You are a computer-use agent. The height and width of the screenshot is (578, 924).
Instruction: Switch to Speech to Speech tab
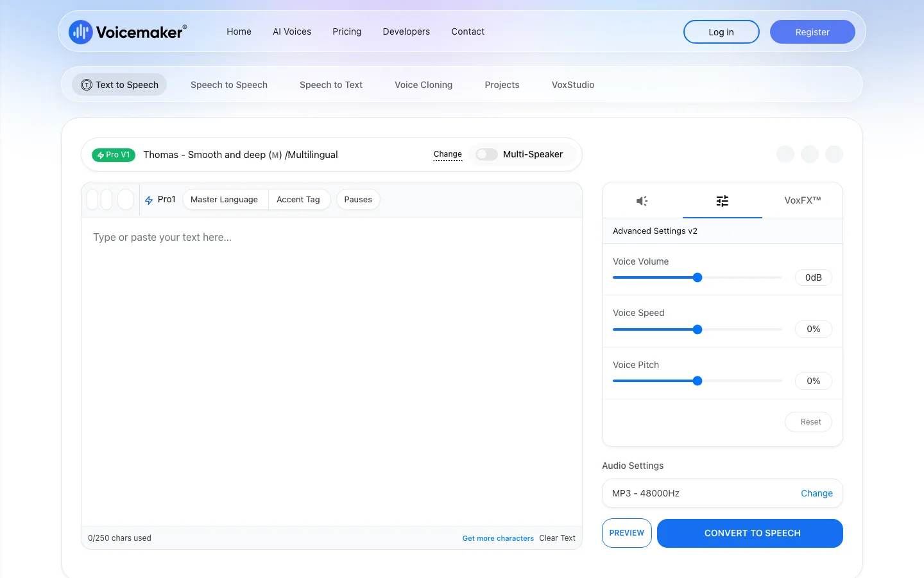point(229,85)
